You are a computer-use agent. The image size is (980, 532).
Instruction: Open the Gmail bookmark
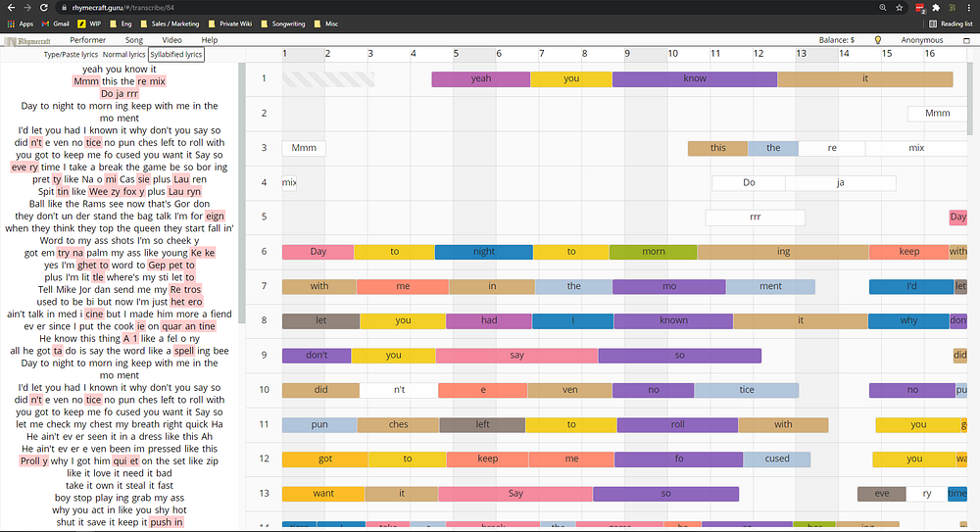pyautogui.click(x=56, y=24)
